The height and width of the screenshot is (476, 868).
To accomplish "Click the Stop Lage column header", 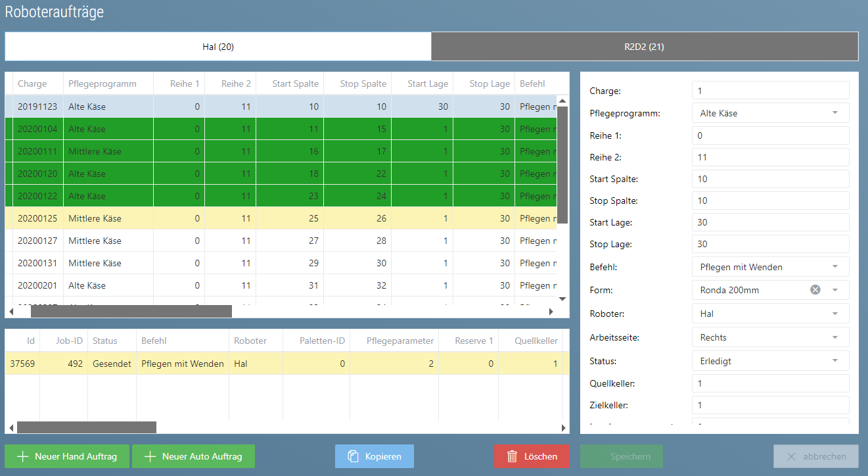I will click(x=484, y=83).
